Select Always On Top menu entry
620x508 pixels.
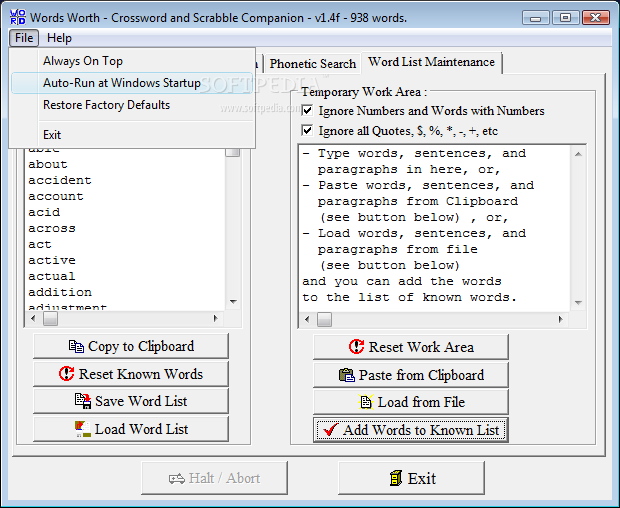[x=132, y=61]
